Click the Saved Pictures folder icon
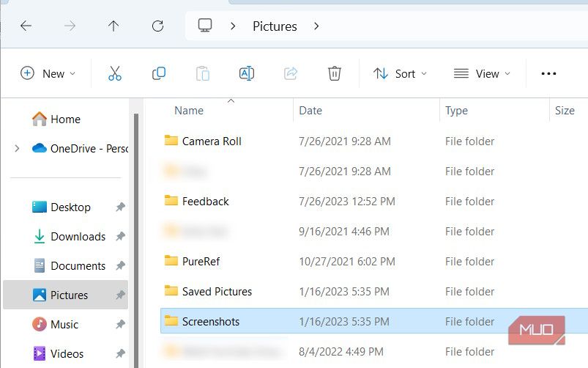The height and width of the screenshot is (368, 588). pyautogui.click(x=171, y=290)
